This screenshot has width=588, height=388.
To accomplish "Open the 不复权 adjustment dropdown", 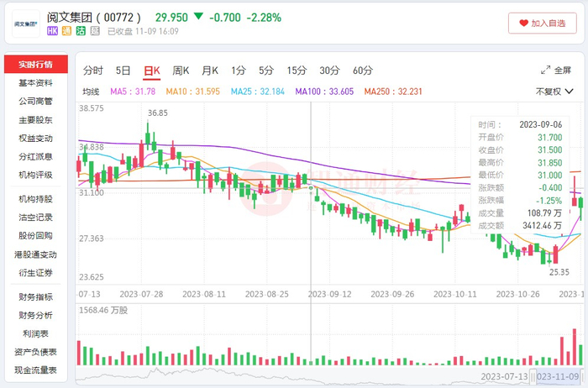I will tap(556, 91).
